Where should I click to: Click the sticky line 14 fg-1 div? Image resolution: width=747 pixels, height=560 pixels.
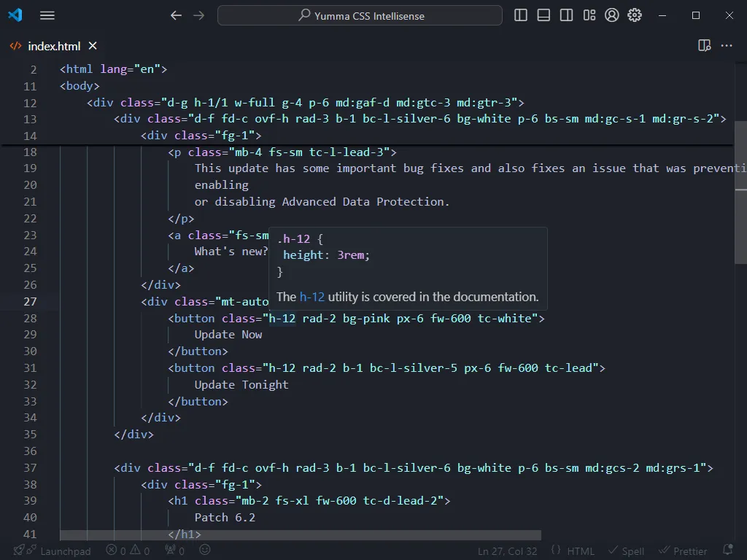coord(201,136)
